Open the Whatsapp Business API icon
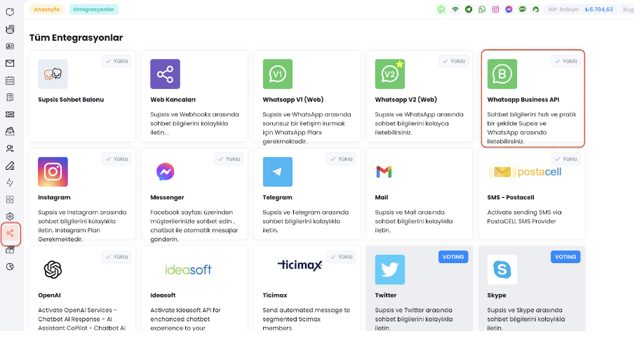Image resolution: width=644 pixels, height=341 pixels. coord(502,74)
